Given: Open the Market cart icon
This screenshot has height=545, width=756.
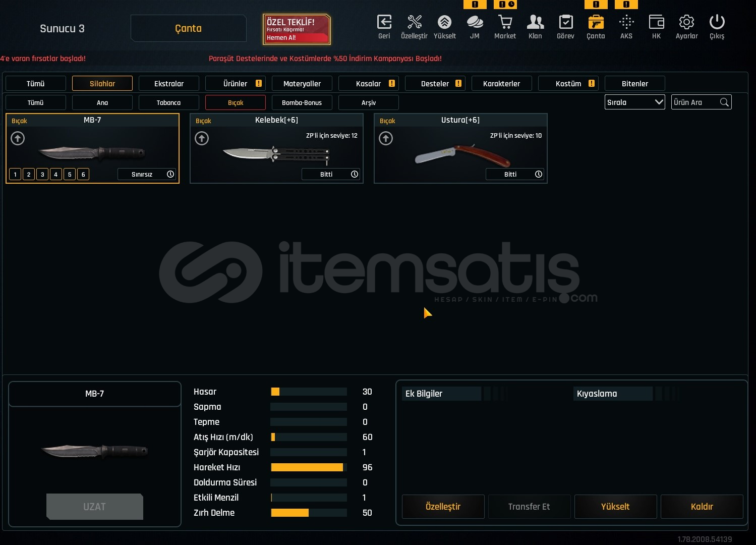Looking at the screenshot, I should coord(505,22).
